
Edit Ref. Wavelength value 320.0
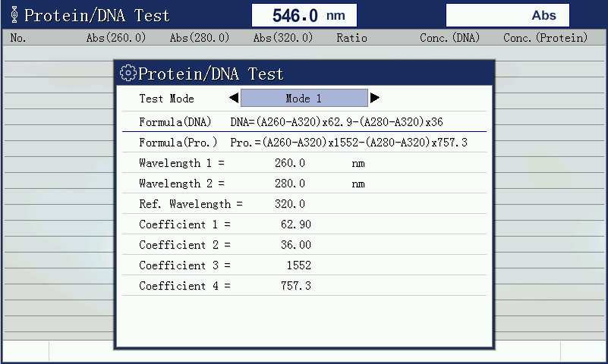(290, 204)
